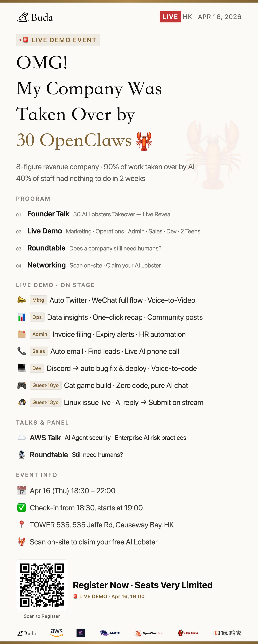Select the Founder Talk program item
The height and width of the screenshot is (644, 258).
(x=48, y=214)
